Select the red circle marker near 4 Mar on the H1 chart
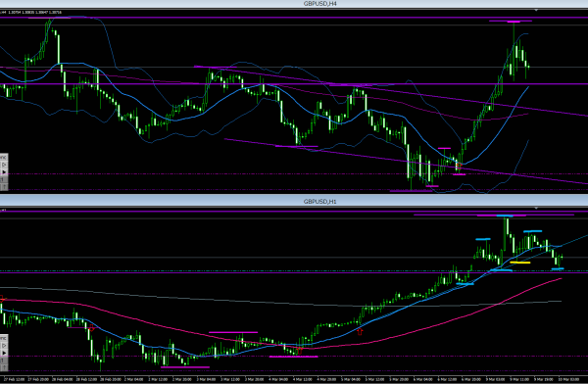Image resolution: width=588 pixels, height=384 pixels. [x=299, y=351]
